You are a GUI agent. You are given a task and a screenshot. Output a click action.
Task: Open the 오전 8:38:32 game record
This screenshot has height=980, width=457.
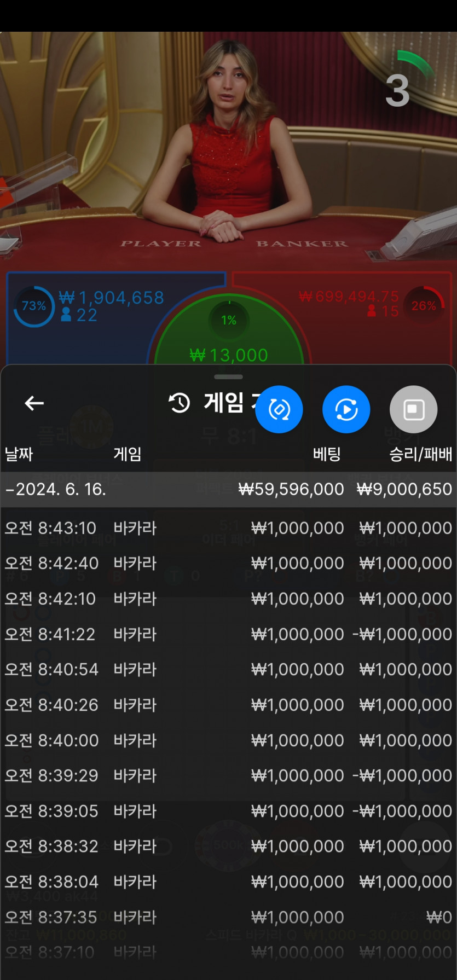(x=228, y=846)
